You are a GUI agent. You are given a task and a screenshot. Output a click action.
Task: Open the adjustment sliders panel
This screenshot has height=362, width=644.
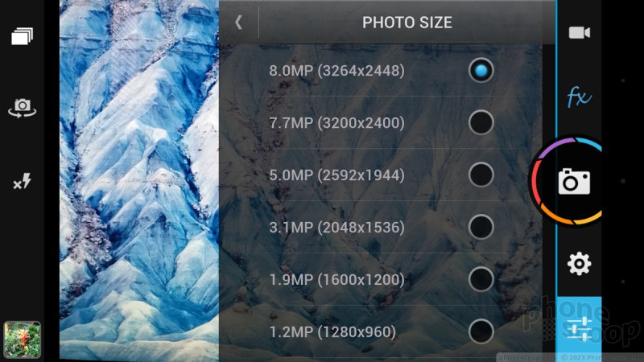tap(579, 329)
